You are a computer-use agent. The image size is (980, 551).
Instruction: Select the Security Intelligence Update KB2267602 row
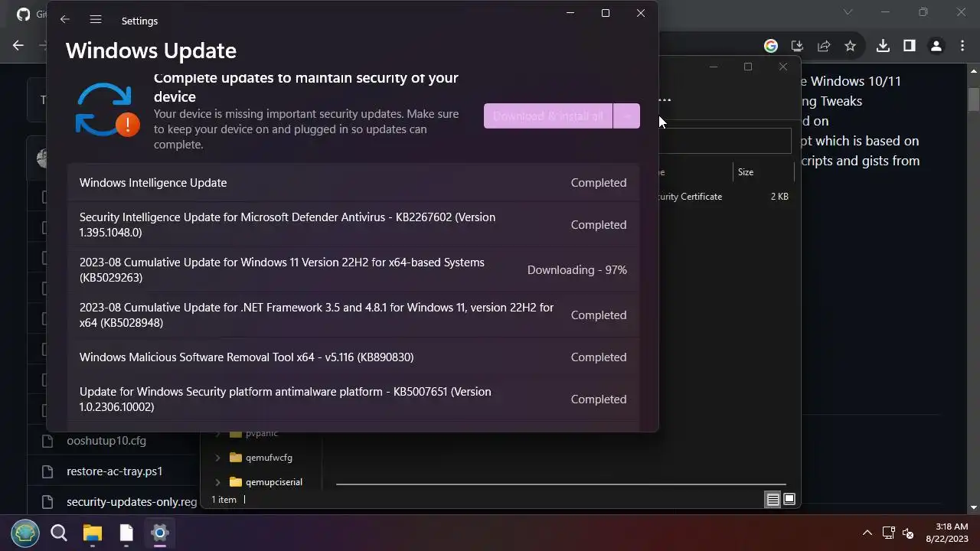(353, 225)
